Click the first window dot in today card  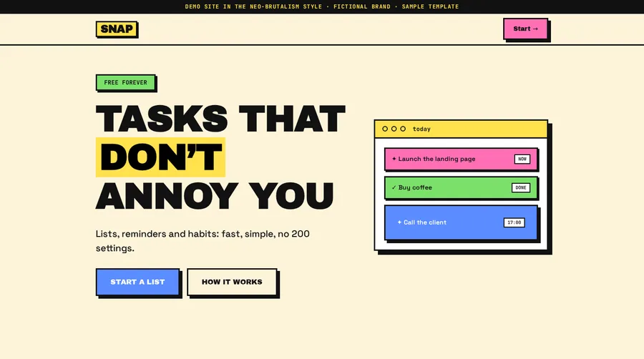385,129
